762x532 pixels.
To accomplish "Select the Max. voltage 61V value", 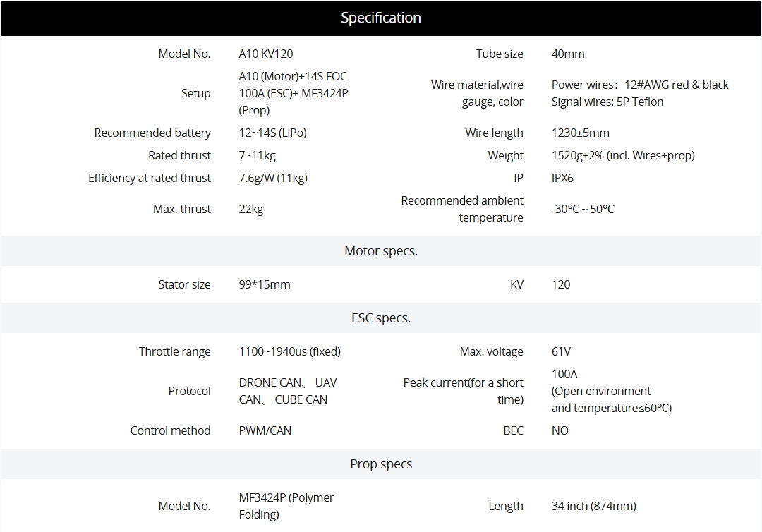I will (x=561, y=351).
